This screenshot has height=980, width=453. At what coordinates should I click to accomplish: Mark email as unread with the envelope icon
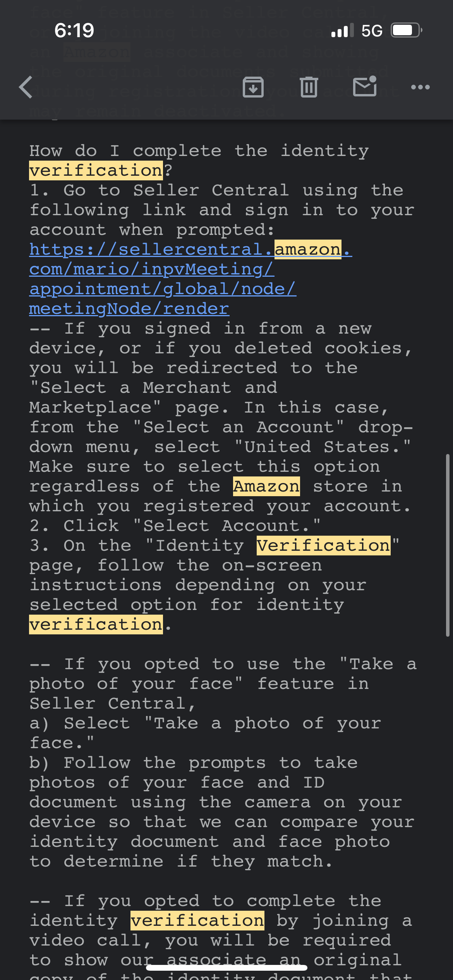(x=365, y=86)
